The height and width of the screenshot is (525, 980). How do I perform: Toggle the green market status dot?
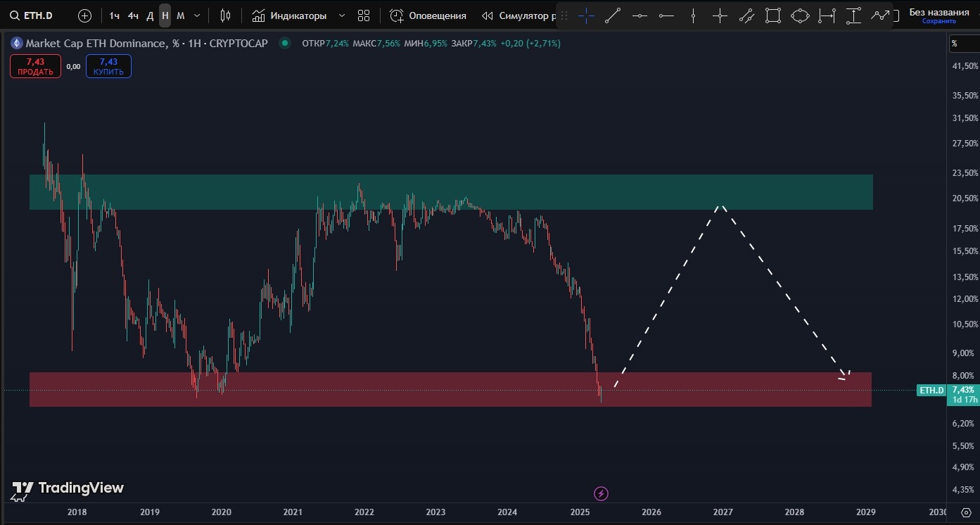pos(284,44)
